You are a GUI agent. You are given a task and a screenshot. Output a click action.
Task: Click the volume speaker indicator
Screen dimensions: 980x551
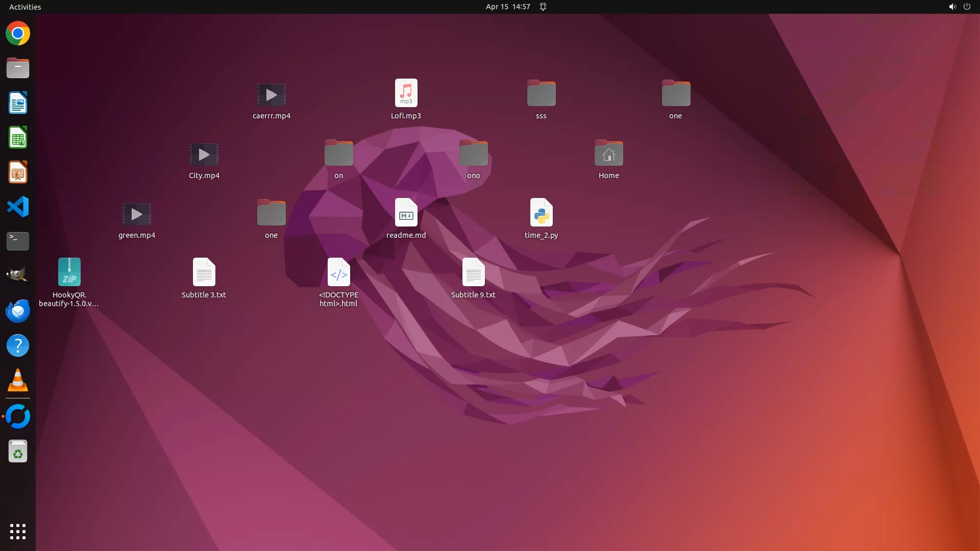point(952,7)
